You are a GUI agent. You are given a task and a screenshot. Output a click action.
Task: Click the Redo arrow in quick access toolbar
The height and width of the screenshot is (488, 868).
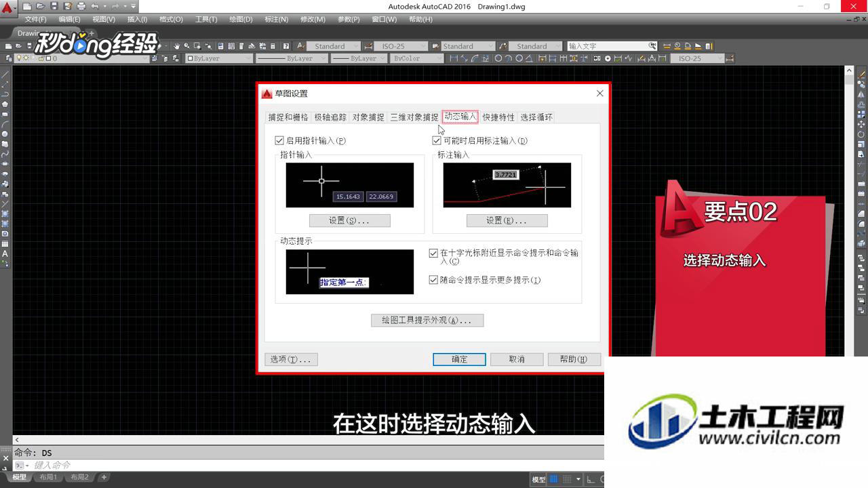115,6
